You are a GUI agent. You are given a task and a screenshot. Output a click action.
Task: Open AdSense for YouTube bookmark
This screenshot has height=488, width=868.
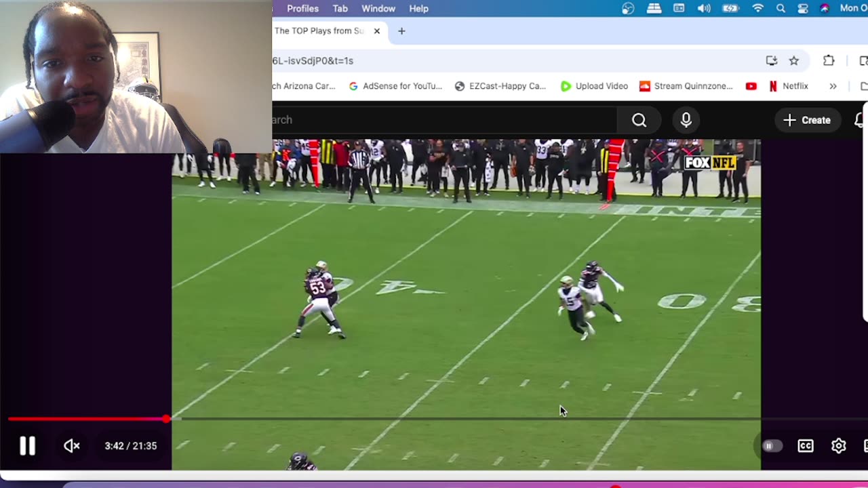(395, 86)
